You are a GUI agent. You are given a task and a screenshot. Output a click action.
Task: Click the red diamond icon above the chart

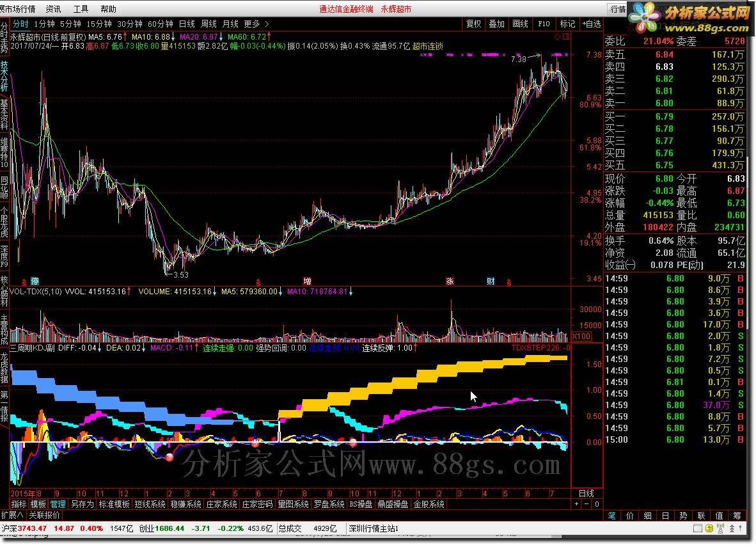click(x=557, y=36)
